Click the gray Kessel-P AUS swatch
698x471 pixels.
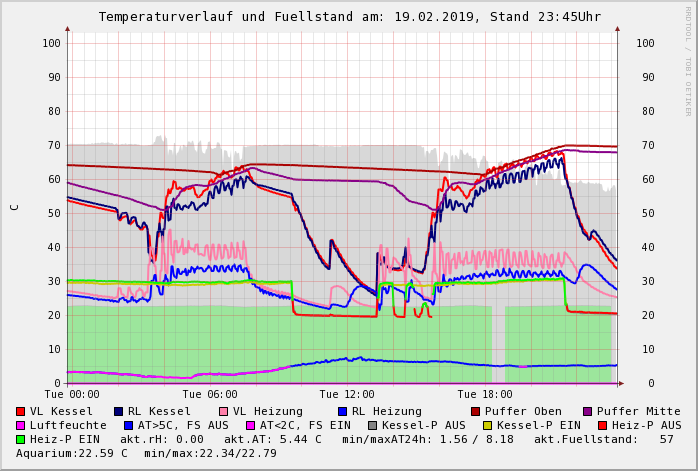pyautogui.click(x=371, y=425)
